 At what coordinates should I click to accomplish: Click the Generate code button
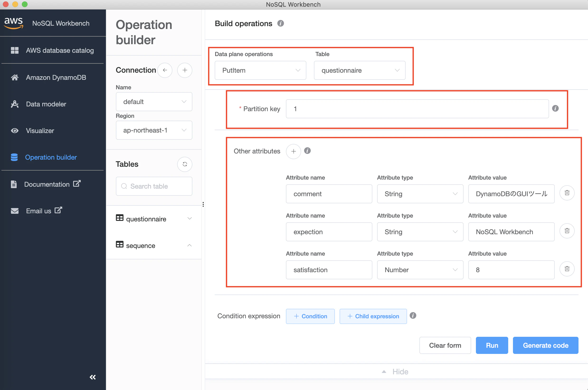point(545,345)
